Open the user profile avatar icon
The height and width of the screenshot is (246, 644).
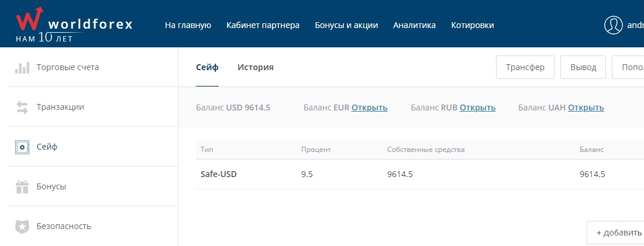coord(614,25)
